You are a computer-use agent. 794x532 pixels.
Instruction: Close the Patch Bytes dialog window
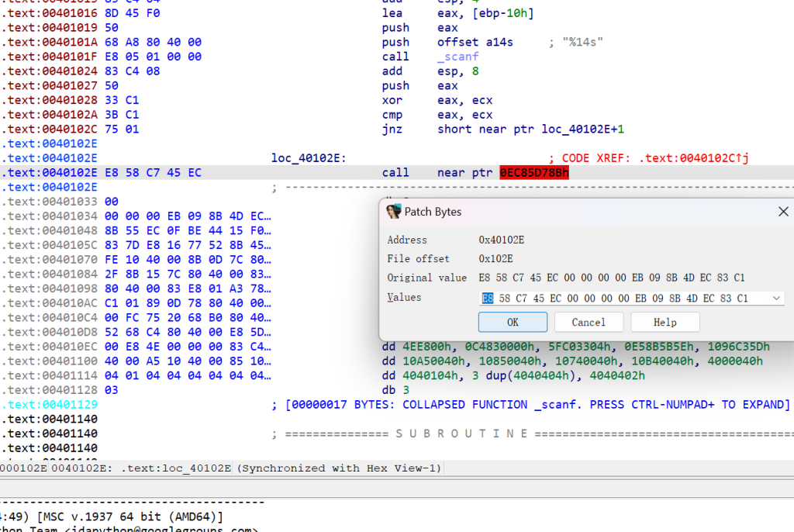tap(783, 212)
